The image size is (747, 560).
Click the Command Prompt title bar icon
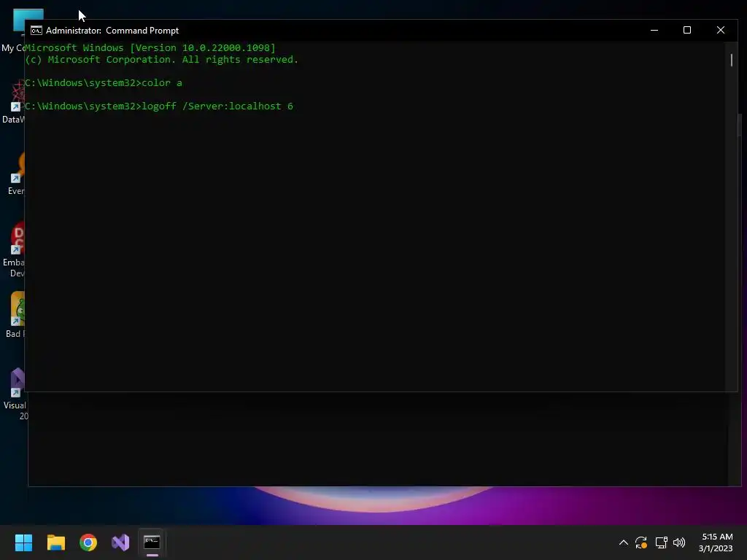coord(36,31)
